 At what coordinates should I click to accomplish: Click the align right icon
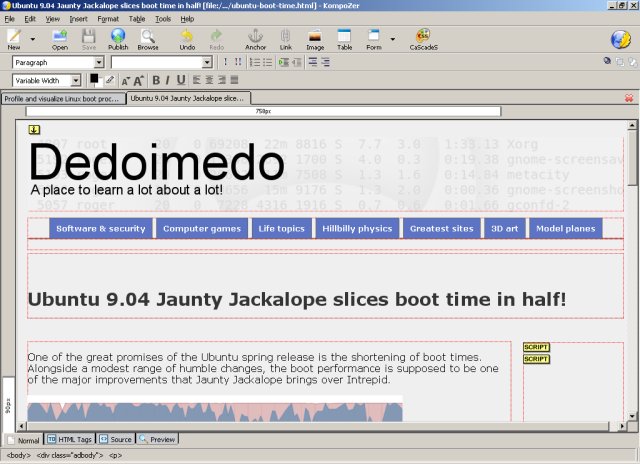pos(222,80)
